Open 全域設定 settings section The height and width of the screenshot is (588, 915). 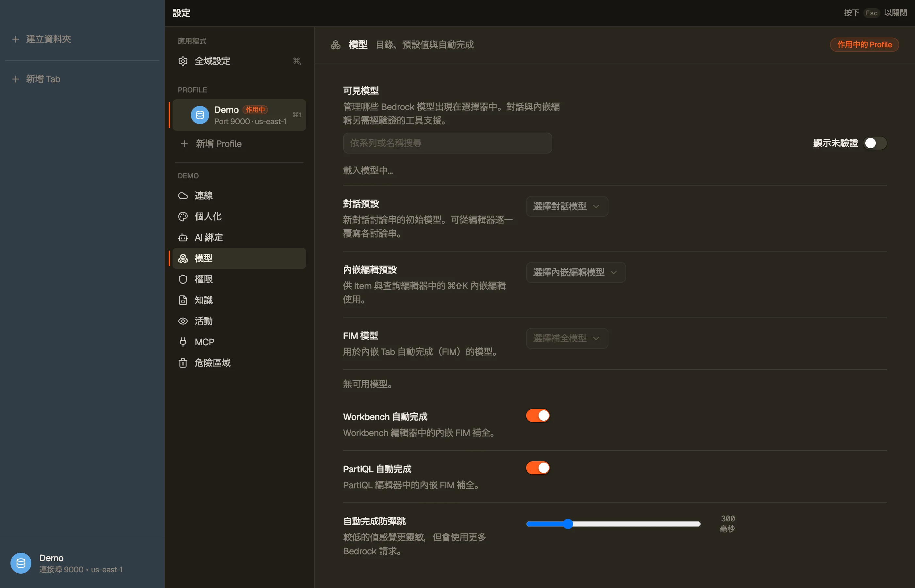239,61
